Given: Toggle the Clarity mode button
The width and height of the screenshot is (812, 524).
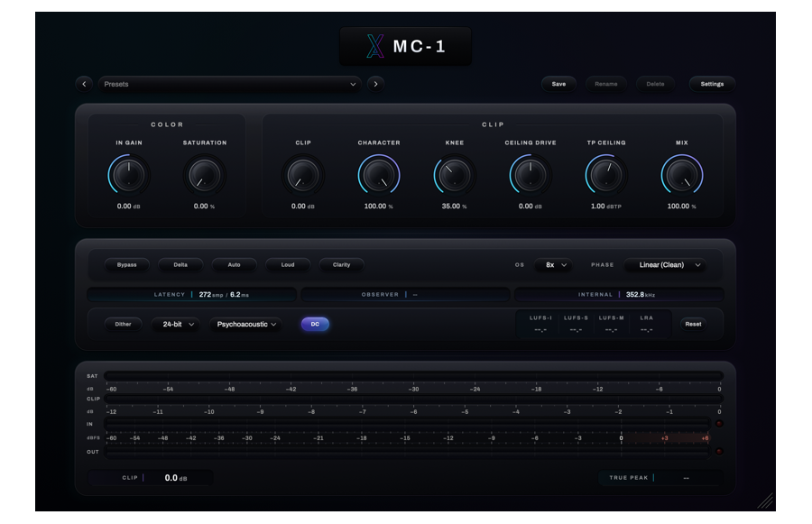Looking at the screenshot, I should click(341, 264).
